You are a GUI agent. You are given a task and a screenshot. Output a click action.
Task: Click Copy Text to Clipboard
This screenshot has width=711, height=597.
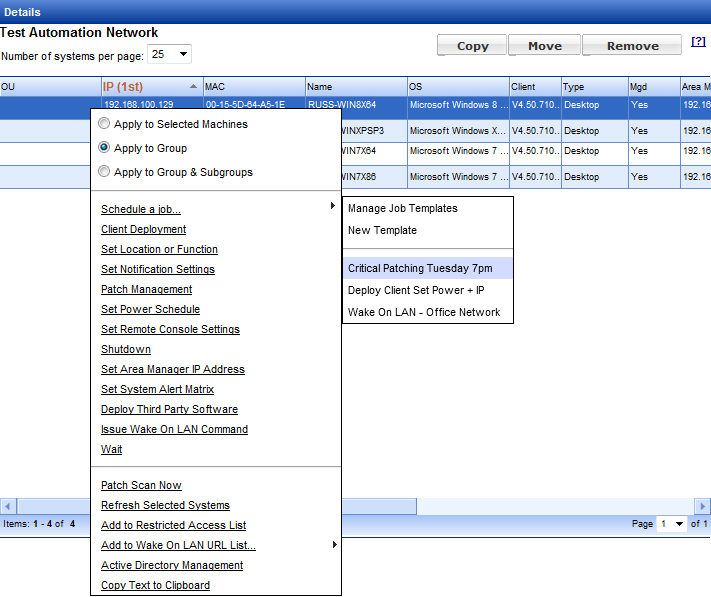pos(155,585)
